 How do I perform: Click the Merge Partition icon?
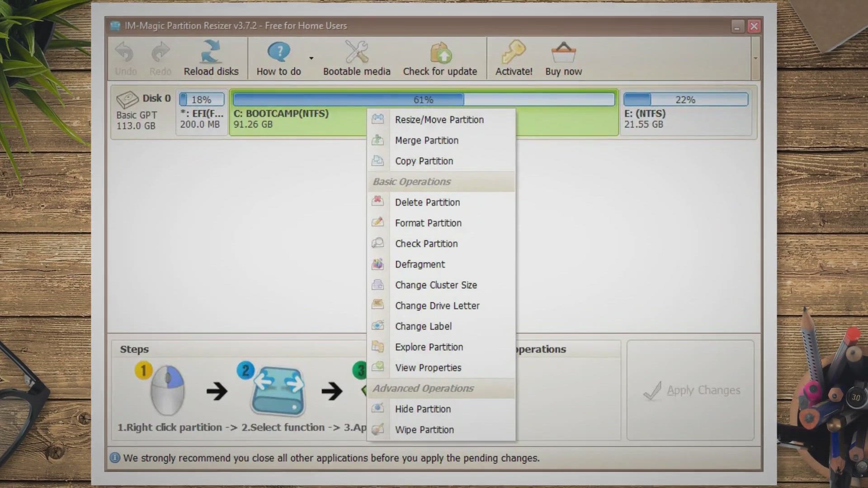point(377,140)
